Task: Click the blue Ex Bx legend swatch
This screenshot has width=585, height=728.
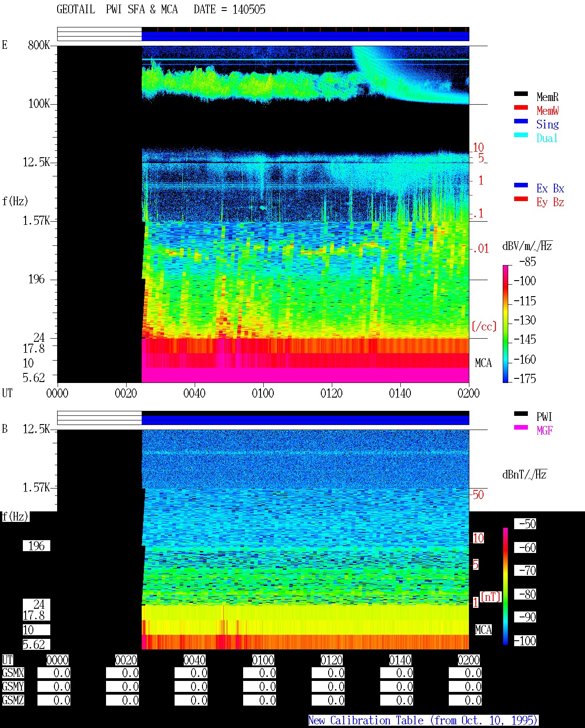Action: pos(521,185)
